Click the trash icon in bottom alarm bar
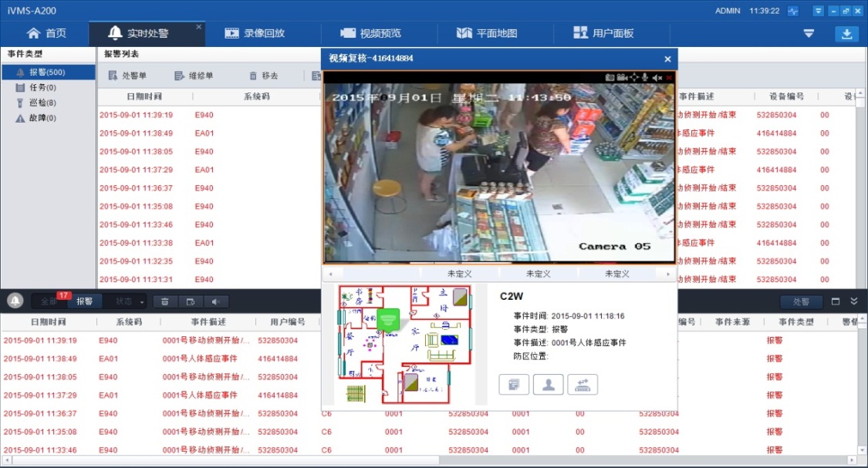Viewport: 868px width, 468px height. click(x=164, y=301)
